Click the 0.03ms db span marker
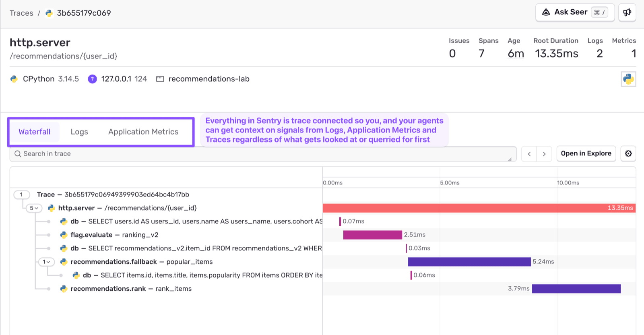 point(407,248)
